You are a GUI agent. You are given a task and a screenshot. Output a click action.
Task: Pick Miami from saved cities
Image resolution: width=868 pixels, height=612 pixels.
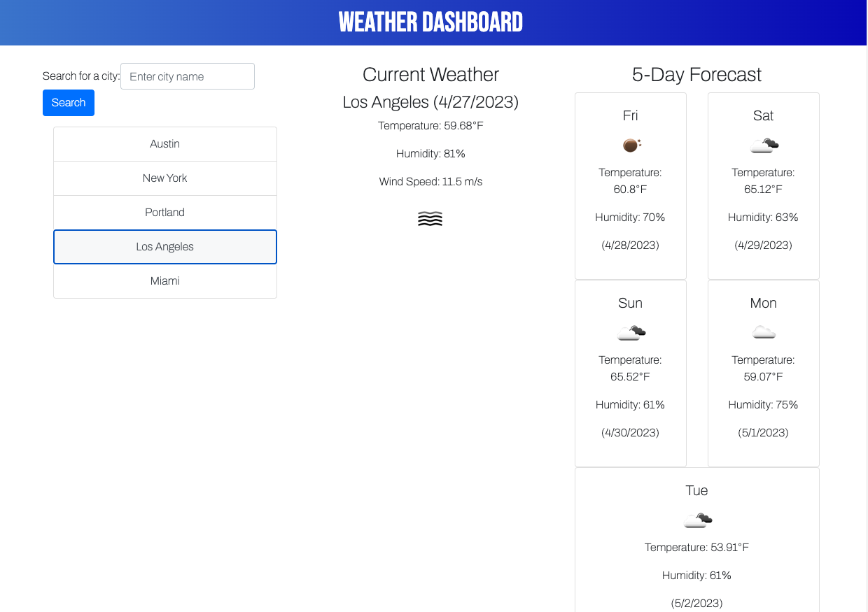pyautogui.click(x=165, y=281)
